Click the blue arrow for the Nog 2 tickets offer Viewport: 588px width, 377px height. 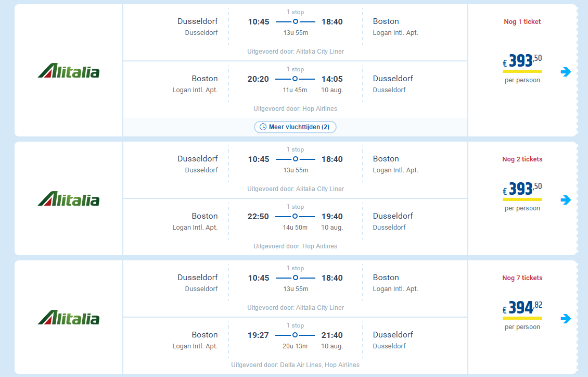pos(566,200)
